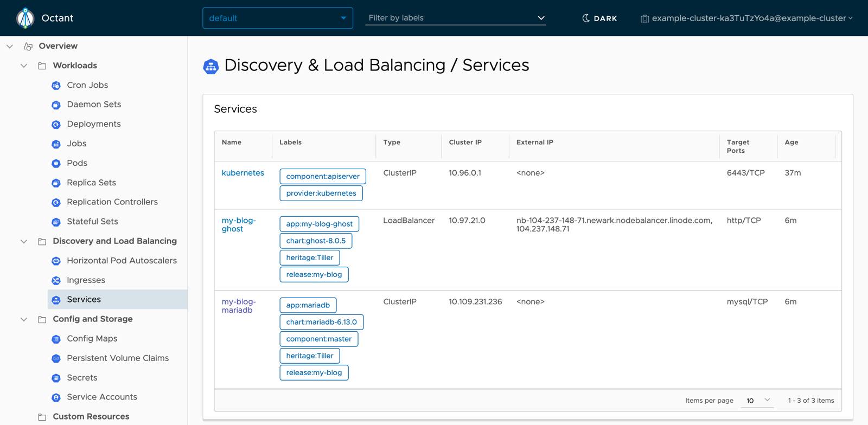Click the Horizontal Pod Autoscalers icon

click(x=56, y=261)
